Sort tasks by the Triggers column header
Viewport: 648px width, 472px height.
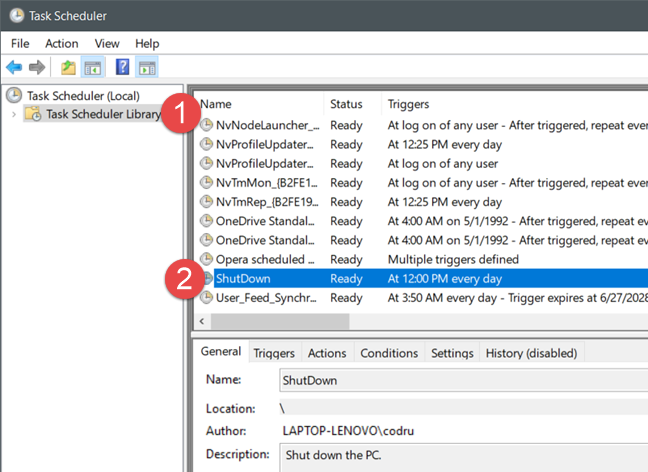(x=515, y=104)
